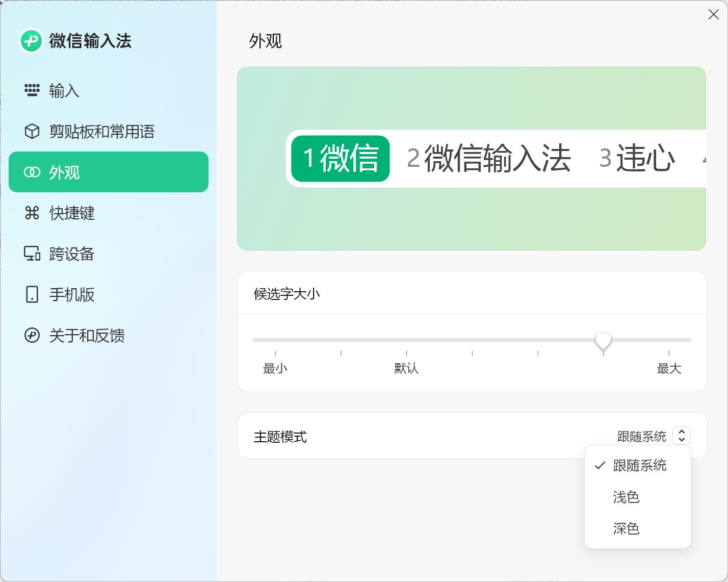Click the command symbol icon for 快捷键
728x582 pixels.
(x=32, y=213)
